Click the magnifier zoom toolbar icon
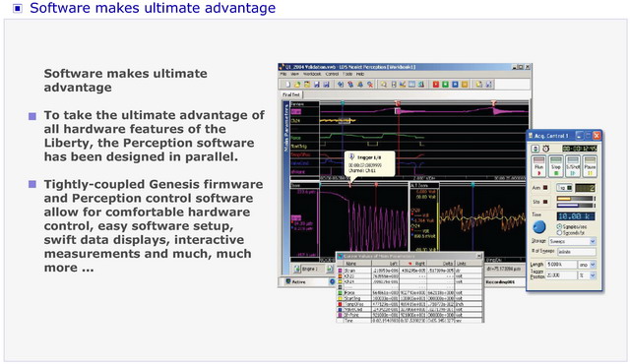This screenshot has width=630, height=364. pyautogui.click(x=384, y=85)
